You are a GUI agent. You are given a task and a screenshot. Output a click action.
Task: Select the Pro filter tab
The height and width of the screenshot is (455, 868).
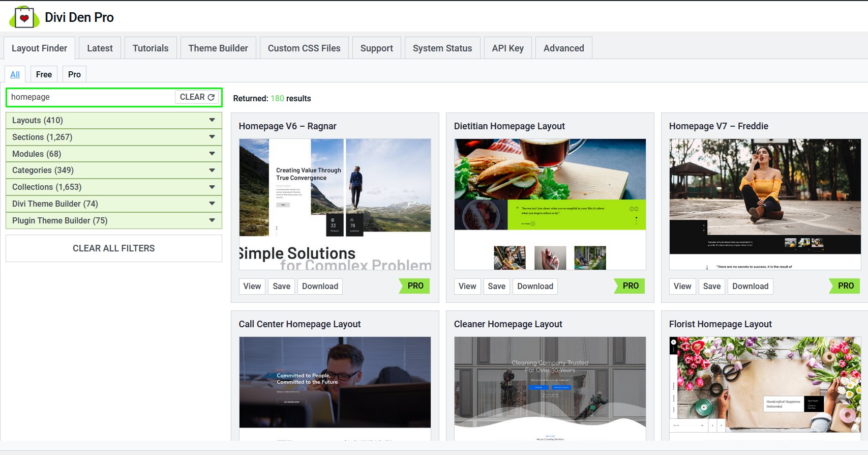point(74,74)
